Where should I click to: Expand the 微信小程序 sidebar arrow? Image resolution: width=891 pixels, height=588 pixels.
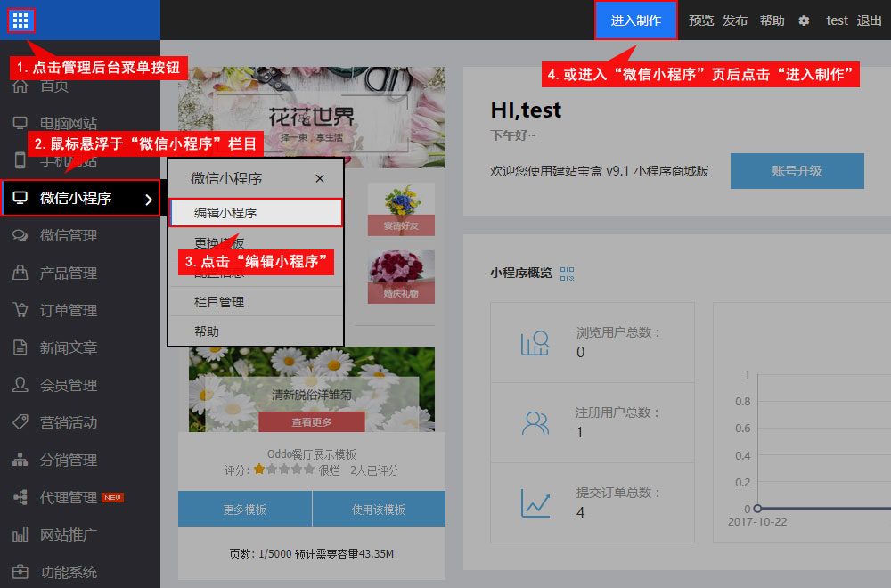tap(148, 199)
